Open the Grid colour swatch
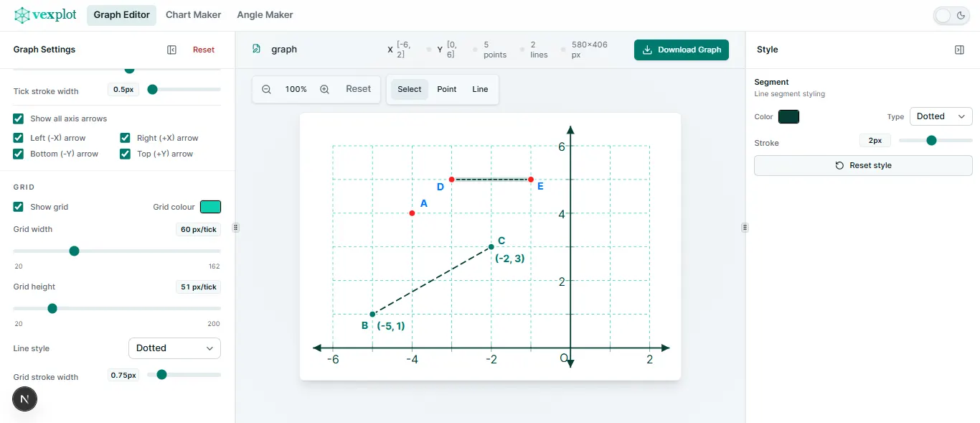The width and height of the screenshot is (980, 423). click(x=210, y=207)
